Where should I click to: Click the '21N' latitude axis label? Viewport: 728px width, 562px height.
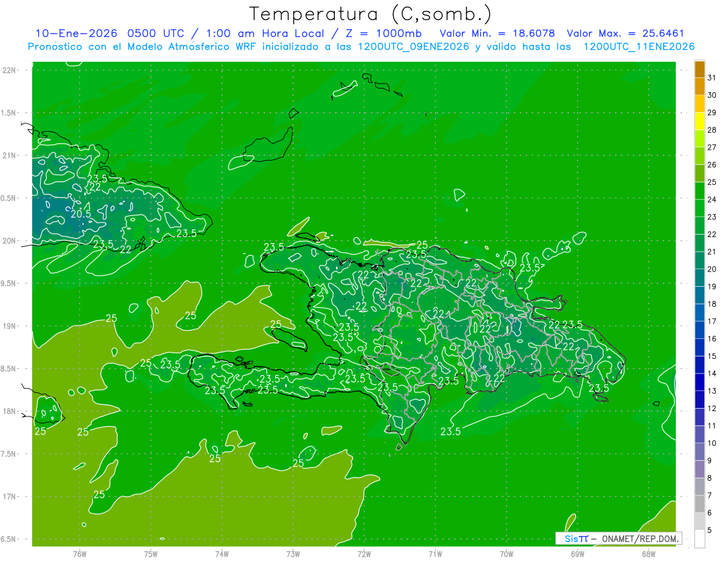coord(8,155)
